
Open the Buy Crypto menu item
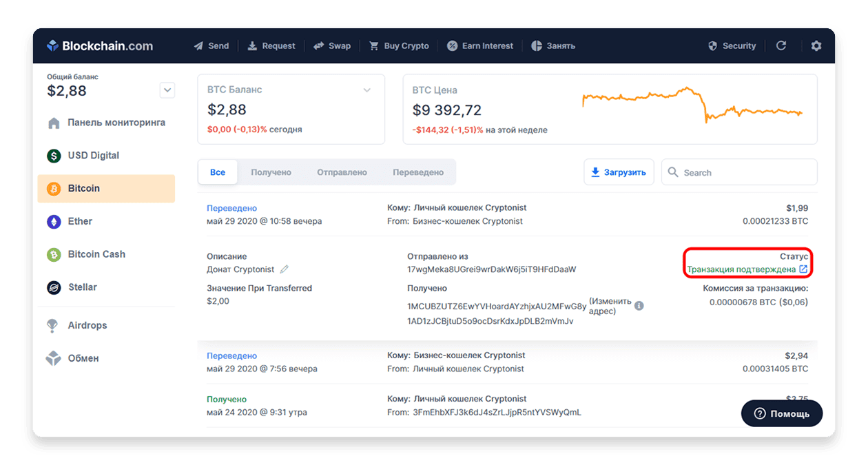point(399,46)
